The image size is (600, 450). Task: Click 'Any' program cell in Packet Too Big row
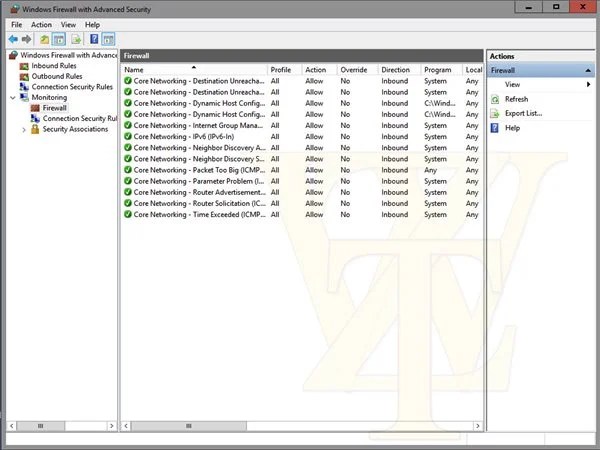[x=430, y=170]
